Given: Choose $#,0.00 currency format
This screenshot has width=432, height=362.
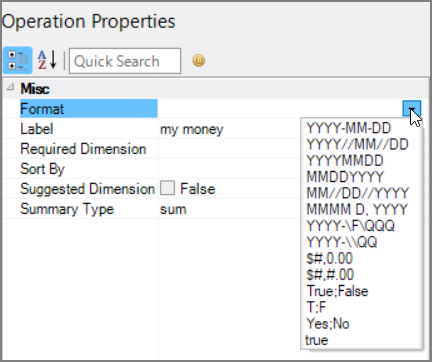Looking at the screenshot, I should pyautogui.click(x=329, y=259).
